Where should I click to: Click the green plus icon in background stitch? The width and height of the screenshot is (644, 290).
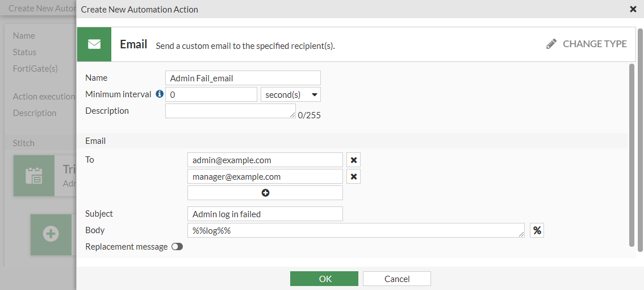(x=51, y=234)
